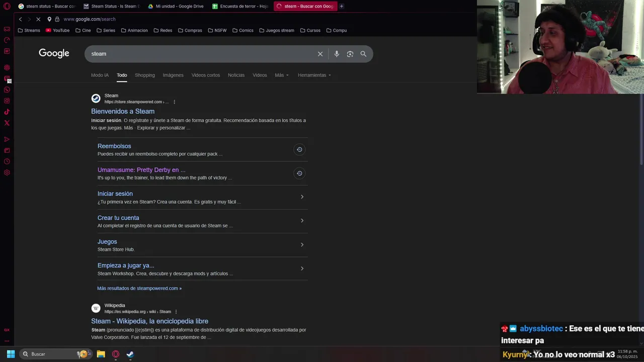Open the Streams bookmarks folder
Screen dimensions: 644x362
pos(29,30)
